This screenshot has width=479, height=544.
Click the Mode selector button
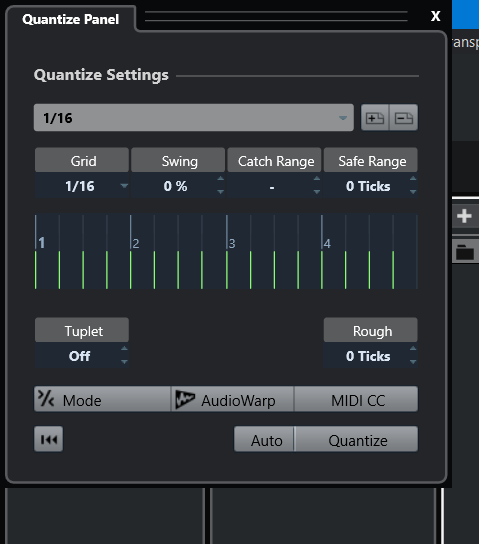point(102,400)
